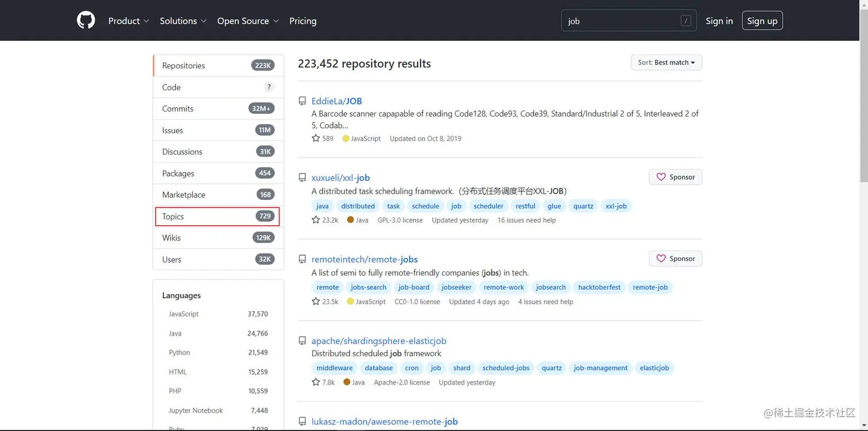Viewport: 868px width, 431px height.
Task: Click the slash shortcut icon in search box
Action: coord(685,21)
